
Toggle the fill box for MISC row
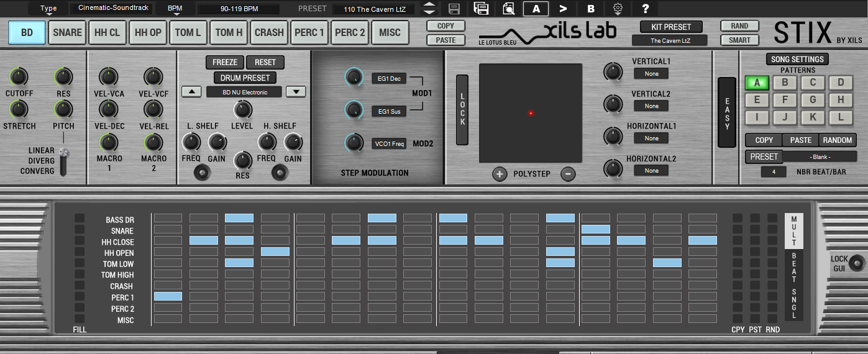[x=79, y=319]
